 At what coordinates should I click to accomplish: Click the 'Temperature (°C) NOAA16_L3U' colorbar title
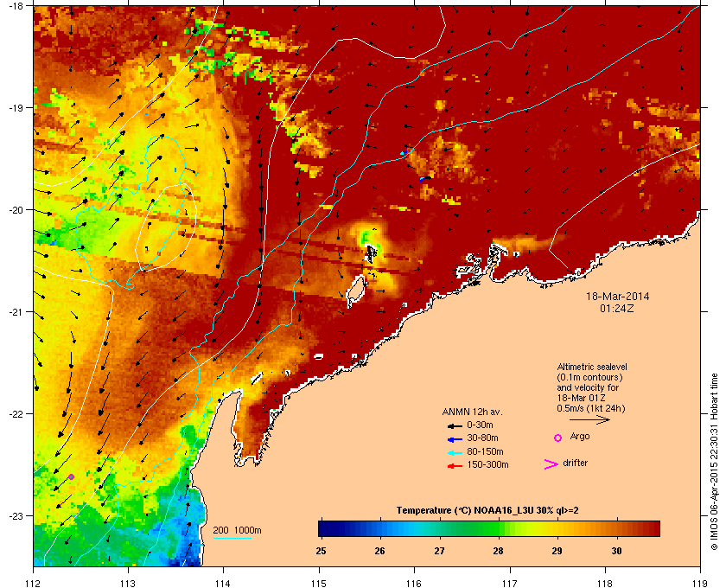point(487,511)
